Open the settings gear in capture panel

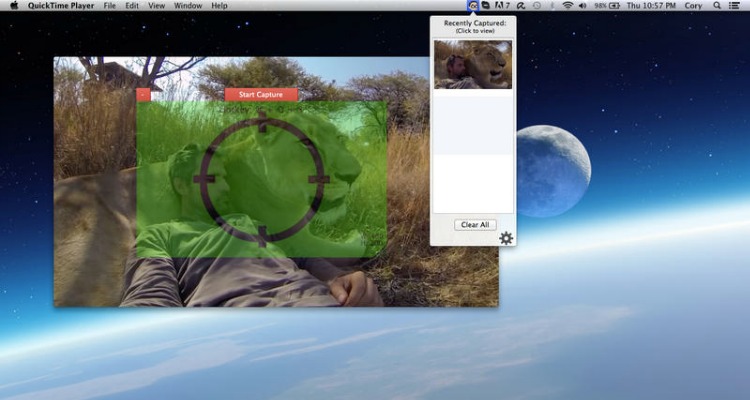(x=506, y=238)
